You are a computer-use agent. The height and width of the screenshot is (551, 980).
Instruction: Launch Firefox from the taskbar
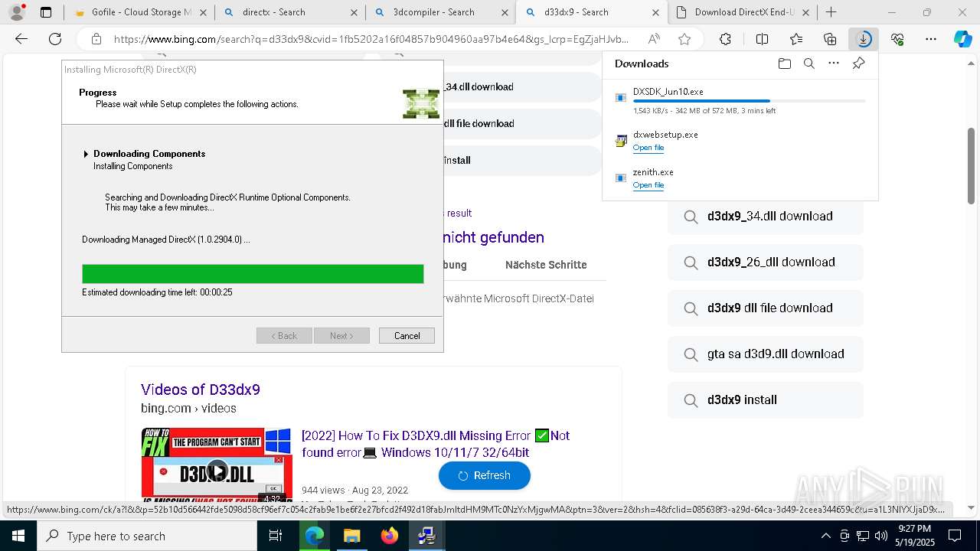point(390,536)
